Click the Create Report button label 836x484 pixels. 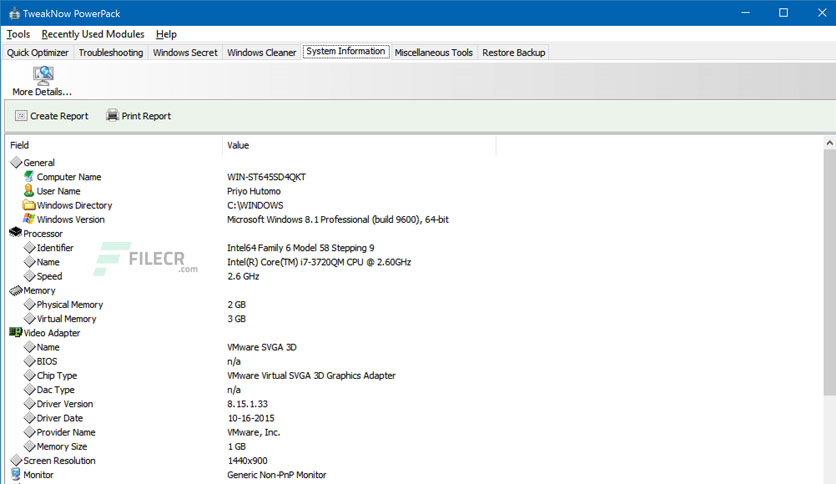(59, 116)
